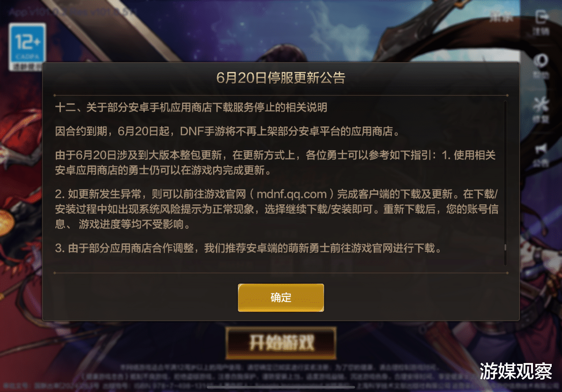This screenshot has height=392, width=562.
Task: Tap the 开始游戏 start game button
Action: [x=281, y=343]
